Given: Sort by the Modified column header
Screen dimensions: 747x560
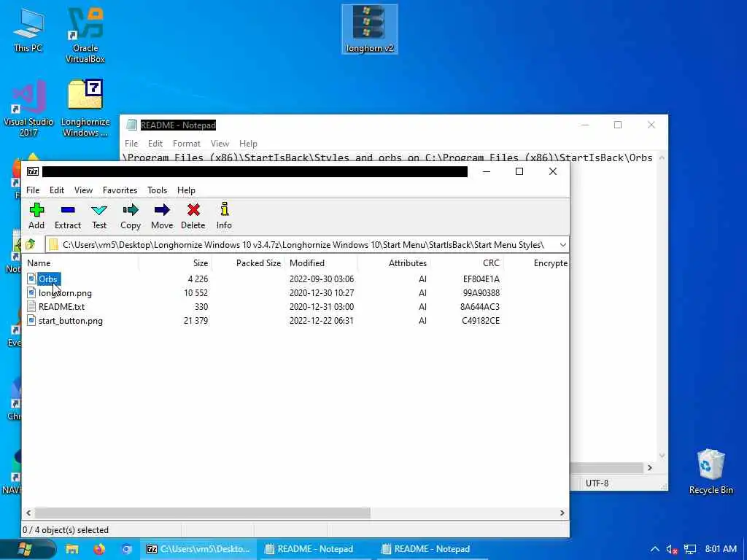Looking at the screenshot, I should (322, 262).
